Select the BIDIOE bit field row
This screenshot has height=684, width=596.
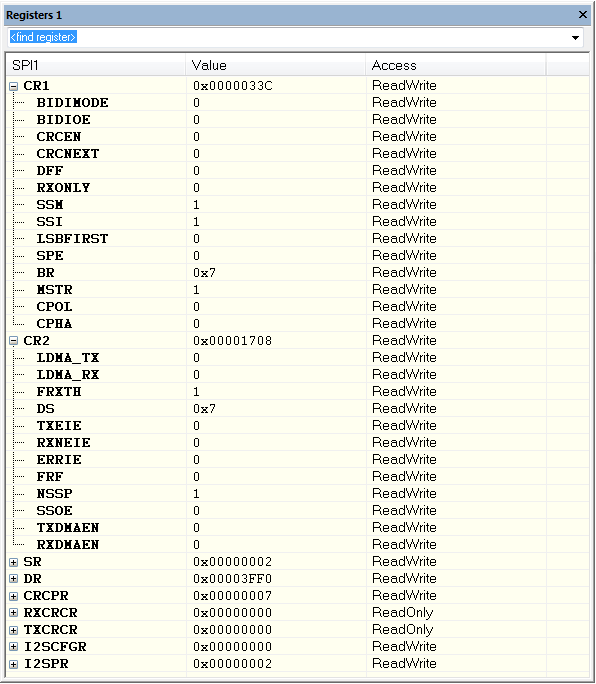(x=298, y=120)
